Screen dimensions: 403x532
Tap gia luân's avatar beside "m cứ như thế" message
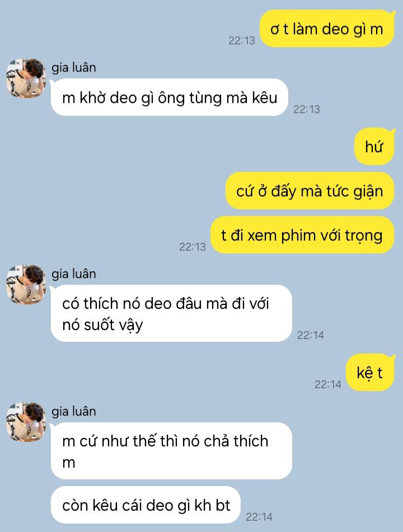pyautogui.click(x=26, y=422)
